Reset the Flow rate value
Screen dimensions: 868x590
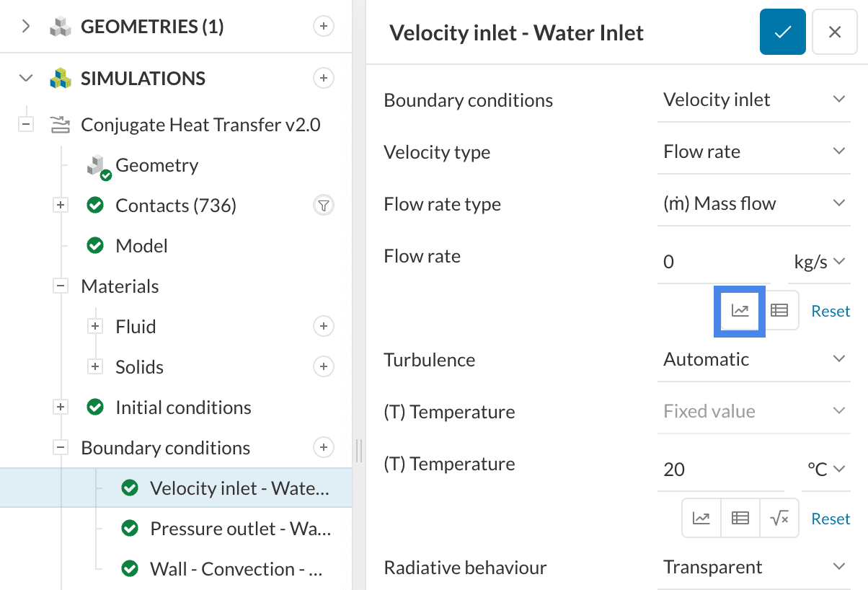[x=831, y=311]
